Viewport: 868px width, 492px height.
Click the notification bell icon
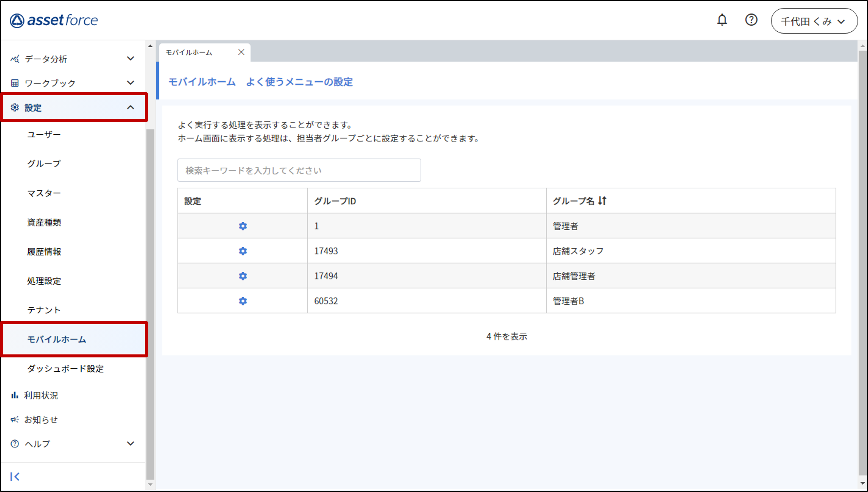click(722, 20)
